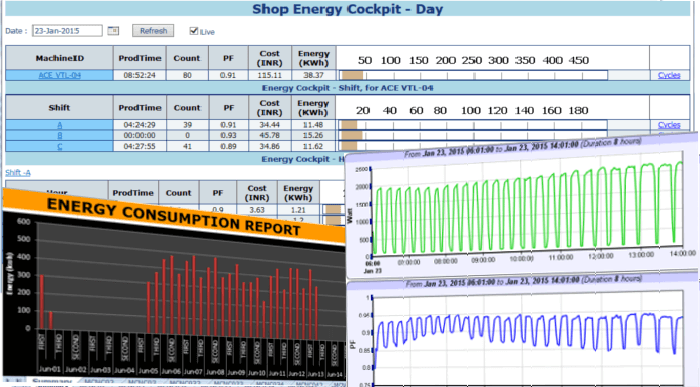Select shift B Energy value 15.26

tap(313, 135)
